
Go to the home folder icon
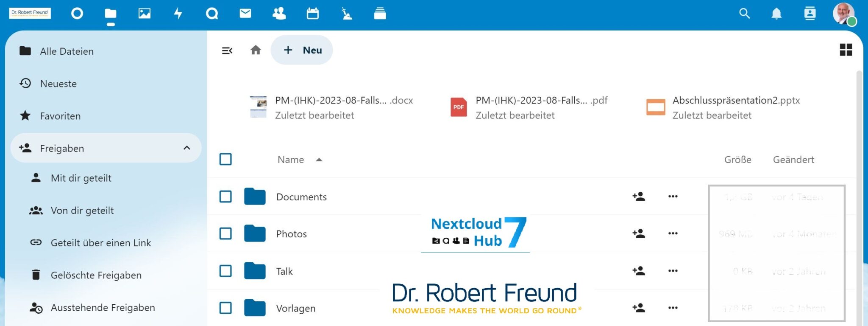click(256, 50)
